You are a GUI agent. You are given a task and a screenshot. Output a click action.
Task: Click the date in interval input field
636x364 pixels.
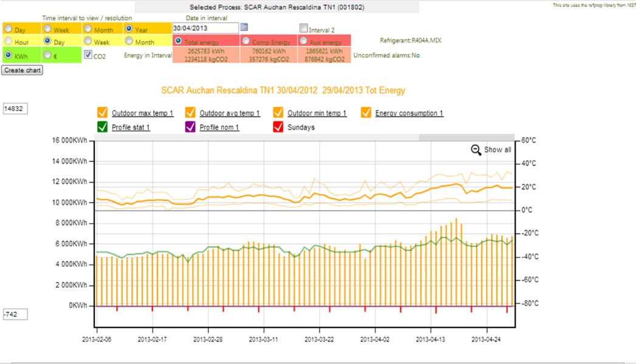pyautogui.click(x=206, y=28)
